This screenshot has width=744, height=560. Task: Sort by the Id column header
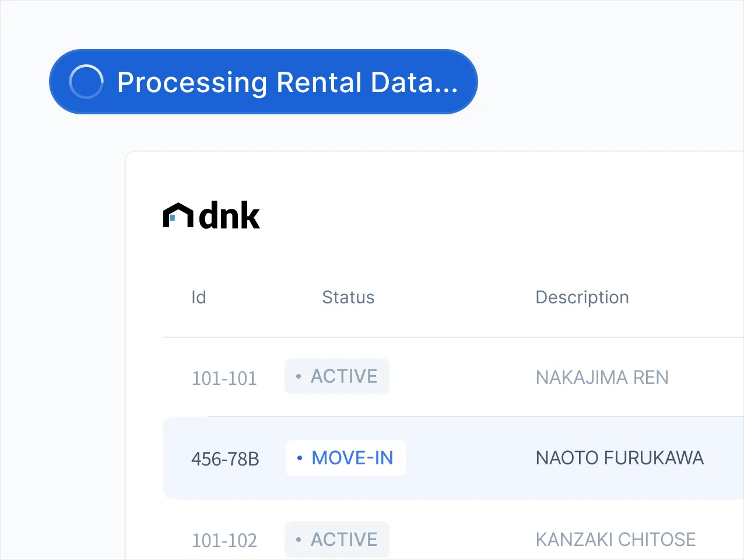[x=199, y=297]
